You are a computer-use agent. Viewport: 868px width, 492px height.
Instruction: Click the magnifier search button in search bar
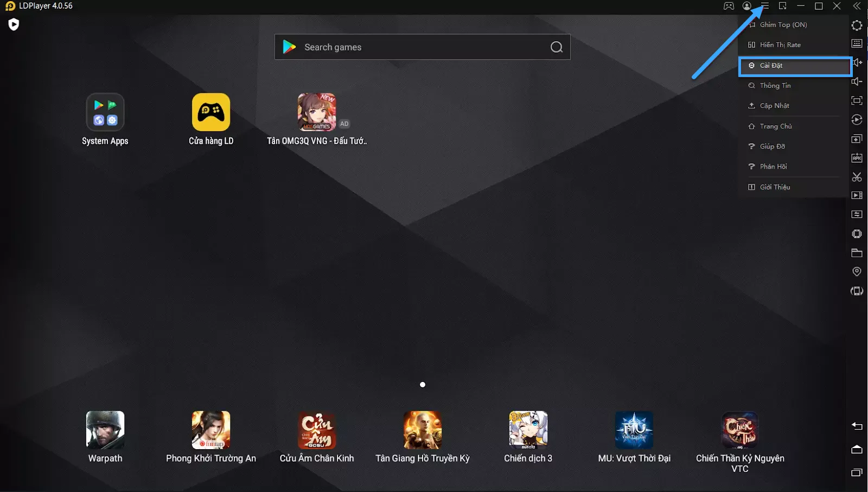pos(557,47)
